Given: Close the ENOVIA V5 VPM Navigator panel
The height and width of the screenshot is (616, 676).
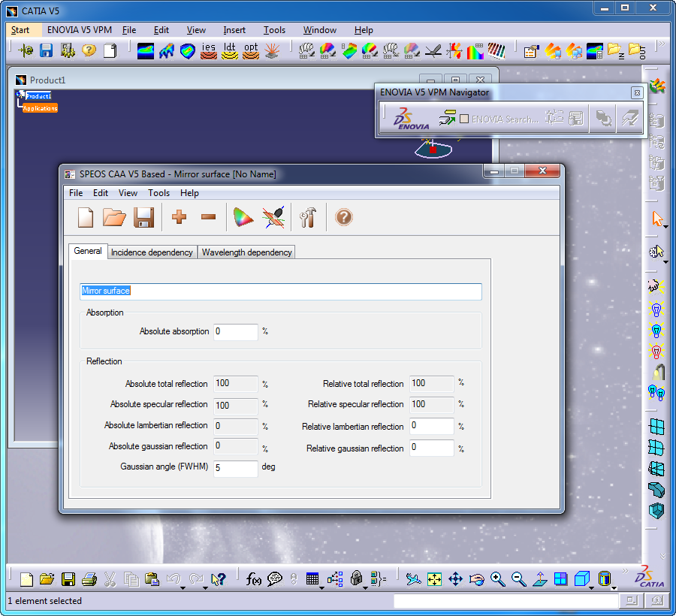Looking at the screenshot, I should [637, 92].
